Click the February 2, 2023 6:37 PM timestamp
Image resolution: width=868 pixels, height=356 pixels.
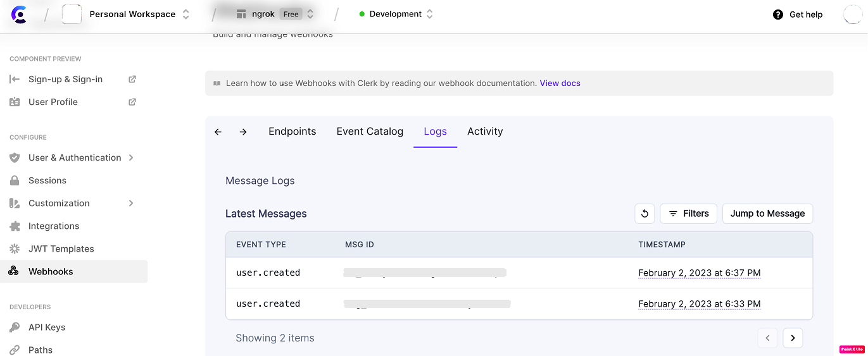click(699, 273)
